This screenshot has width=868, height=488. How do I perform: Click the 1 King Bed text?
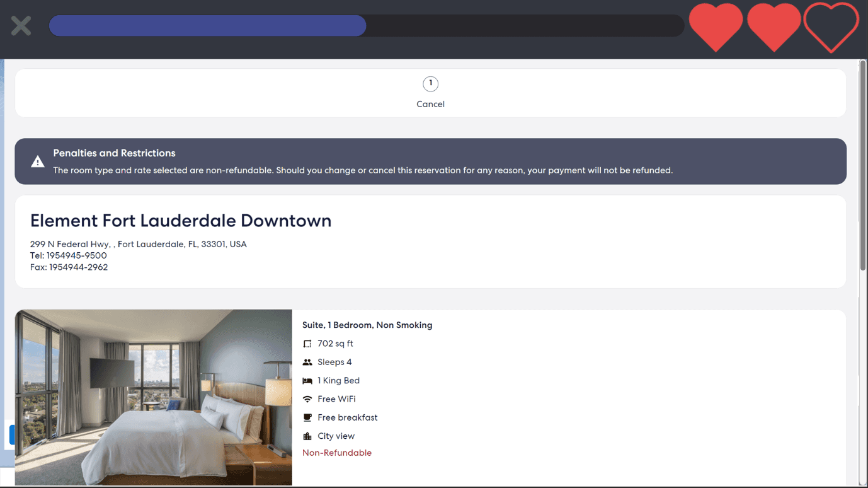339,381
